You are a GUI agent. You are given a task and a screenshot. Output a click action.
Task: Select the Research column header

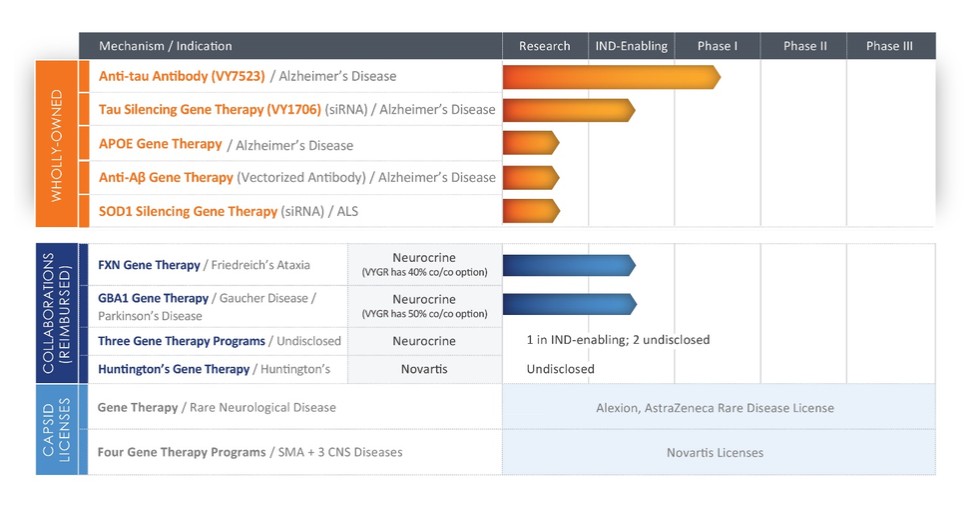[x=544, y=46]
